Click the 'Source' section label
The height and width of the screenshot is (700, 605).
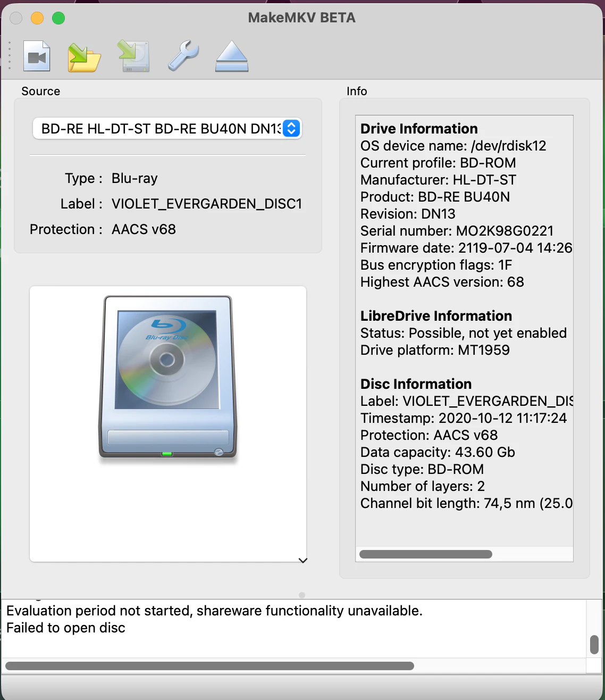[x=41, y=91]
